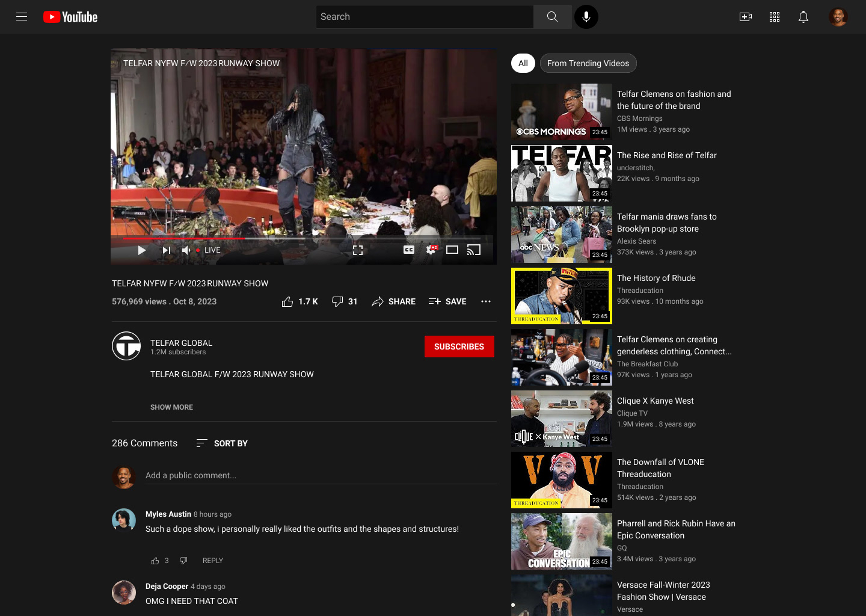Select From Trending Videos chip

pyautogui.click(x=588, y=63)
